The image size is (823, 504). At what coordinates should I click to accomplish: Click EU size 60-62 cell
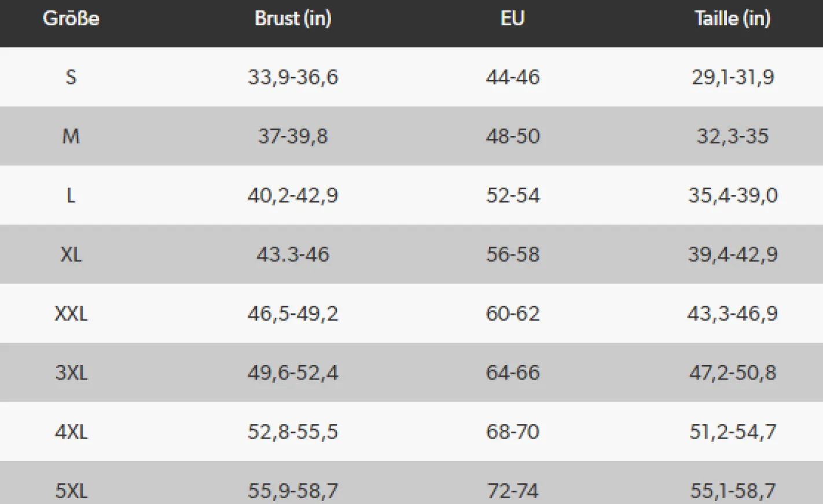coord(513,314)
